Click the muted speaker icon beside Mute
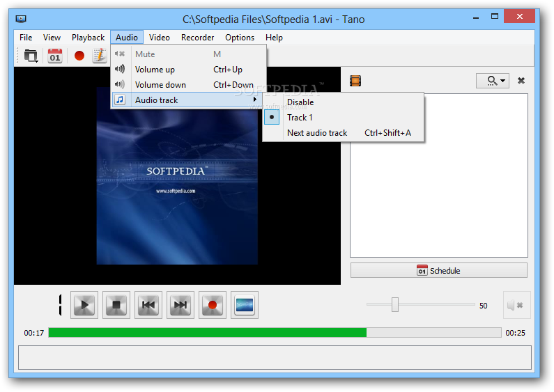This screenshot has height=392, width=554. 120,54
